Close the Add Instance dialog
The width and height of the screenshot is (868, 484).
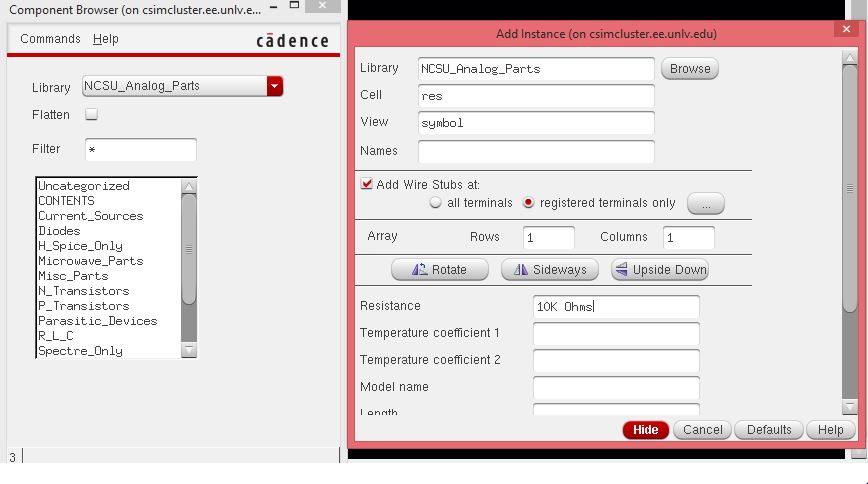click(846, 29)
